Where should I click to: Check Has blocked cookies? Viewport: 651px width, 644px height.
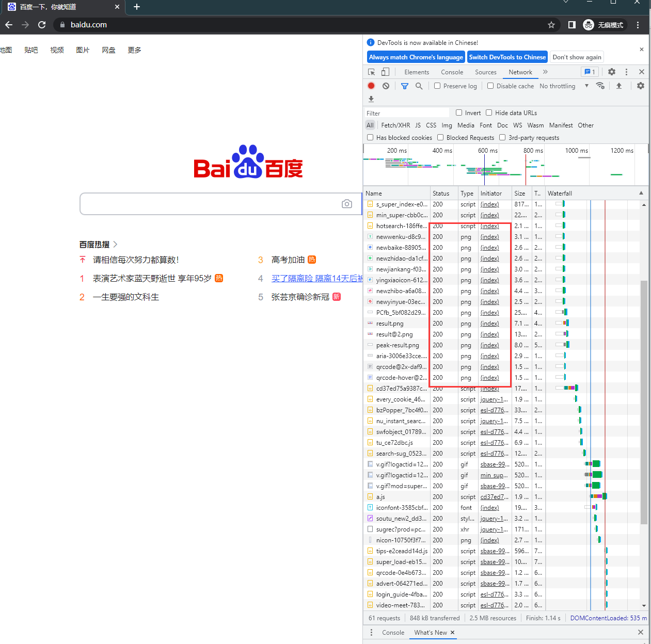tap(370, 137)
